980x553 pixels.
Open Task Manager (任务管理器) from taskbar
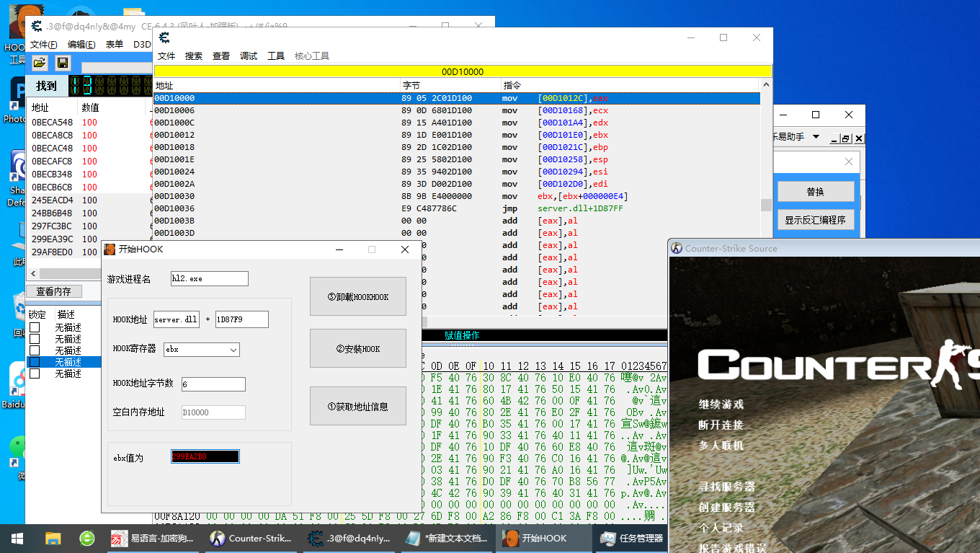(631, 539)
